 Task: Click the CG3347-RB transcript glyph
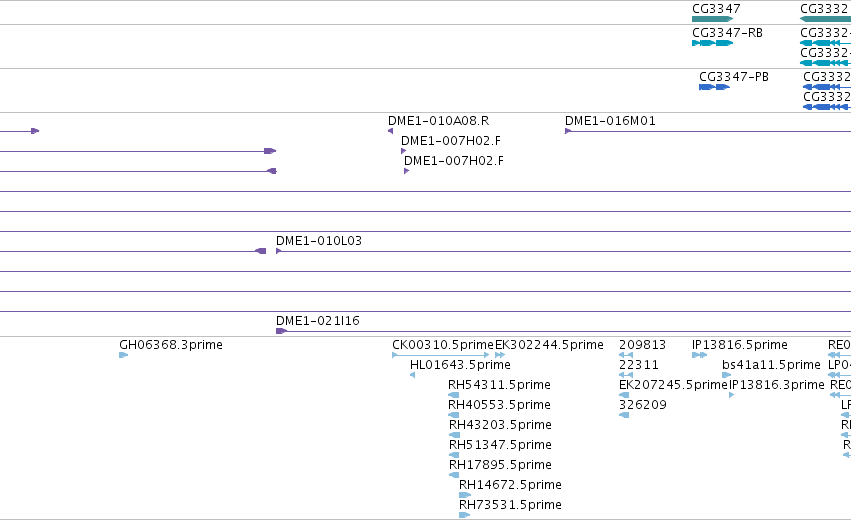click(713, 43)
